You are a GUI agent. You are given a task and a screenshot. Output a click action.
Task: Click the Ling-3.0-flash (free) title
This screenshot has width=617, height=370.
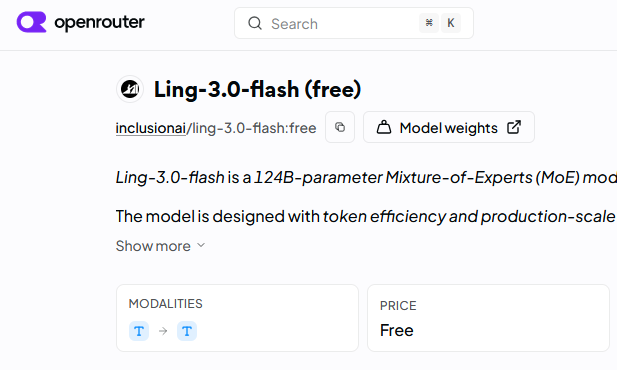(x=257, y=89)
